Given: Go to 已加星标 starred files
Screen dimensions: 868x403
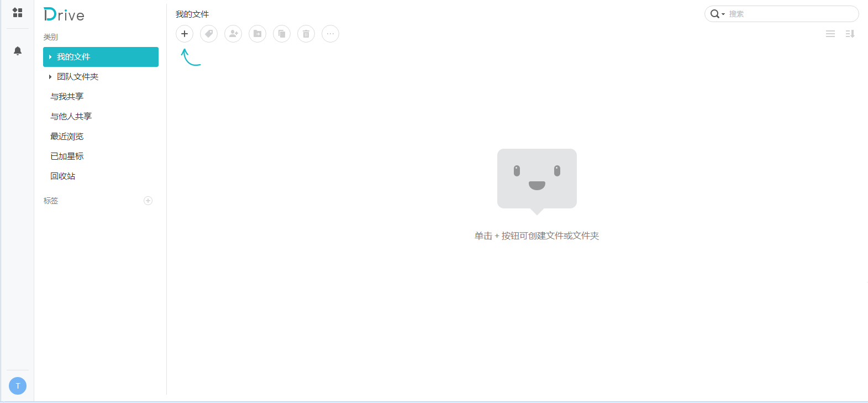Looking at the screenshot, I should click(67, 156).
